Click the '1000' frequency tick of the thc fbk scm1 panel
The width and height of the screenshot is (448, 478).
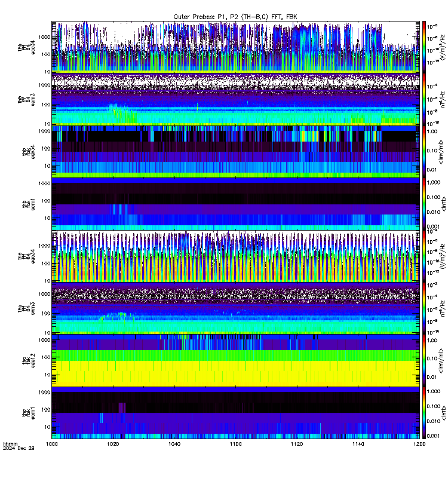pos(44,393)
